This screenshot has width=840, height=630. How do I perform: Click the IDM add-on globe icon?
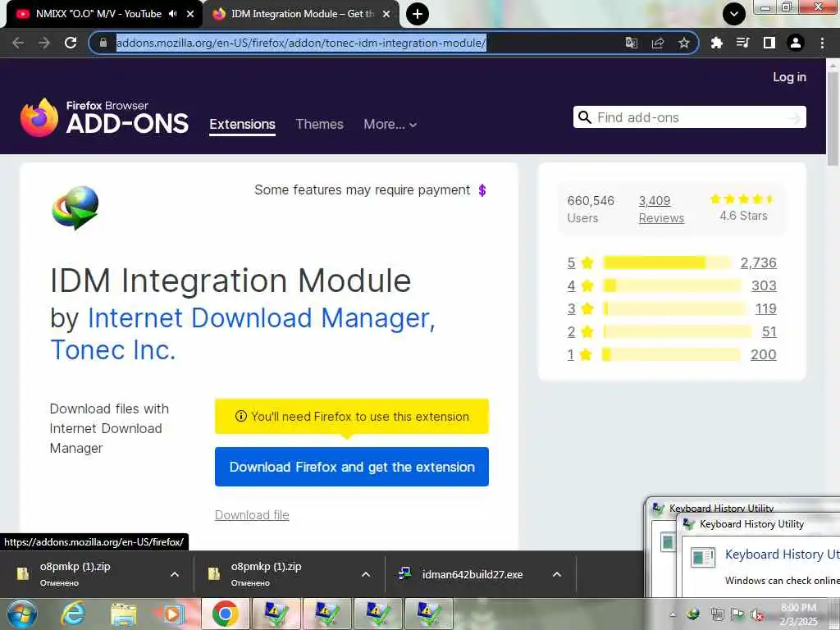pyautogui.click(x=75, y=208)
